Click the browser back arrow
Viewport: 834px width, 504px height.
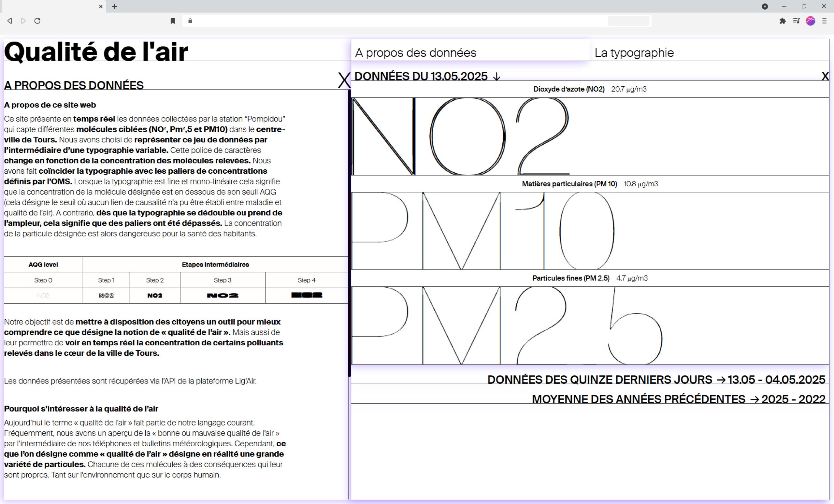[10, 21]
